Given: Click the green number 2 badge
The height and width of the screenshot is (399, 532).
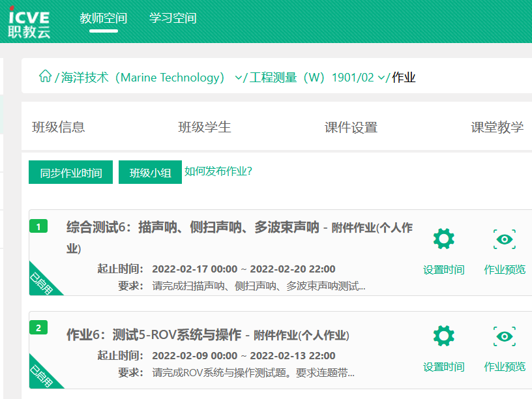Looking at the screenshot, I should [x=38, y=328].
